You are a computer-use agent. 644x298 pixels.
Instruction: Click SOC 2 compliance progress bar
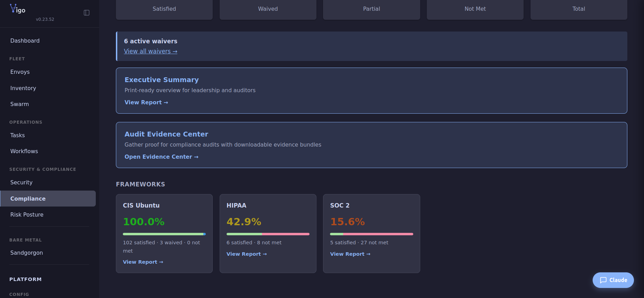coord(372,234)
